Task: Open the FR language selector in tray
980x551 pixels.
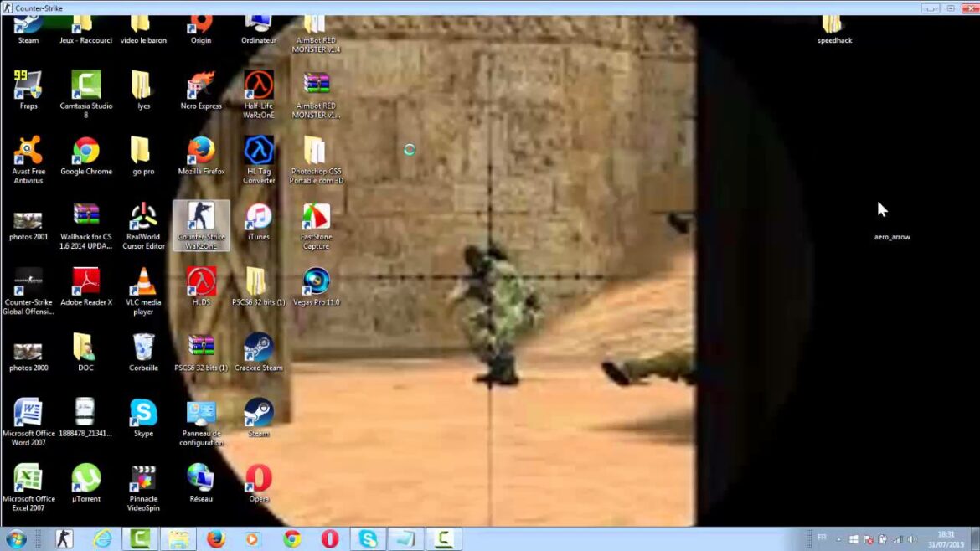Action: pyautogui.click(x=821, y=538)
